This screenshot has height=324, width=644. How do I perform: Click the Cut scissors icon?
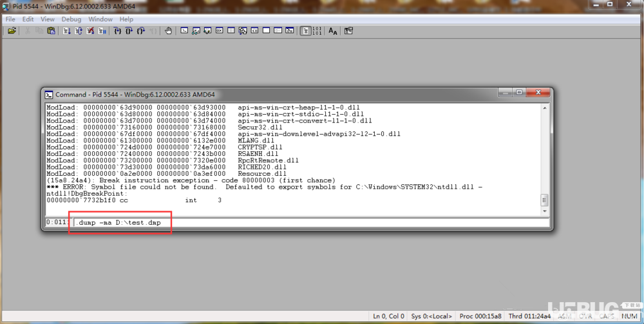click(28, 31)
